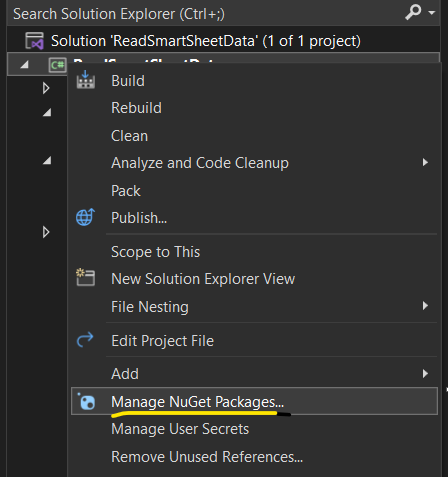Click the Build icon in context menu
Viewport: 448px width, 477px height.
86,80
